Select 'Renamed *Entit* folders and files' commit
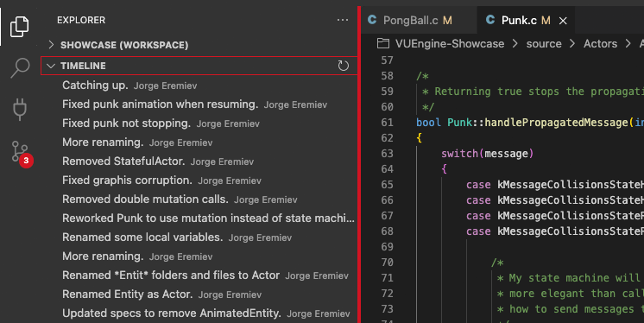The width and height of the screenshot is (644, 323). [199, 275]
